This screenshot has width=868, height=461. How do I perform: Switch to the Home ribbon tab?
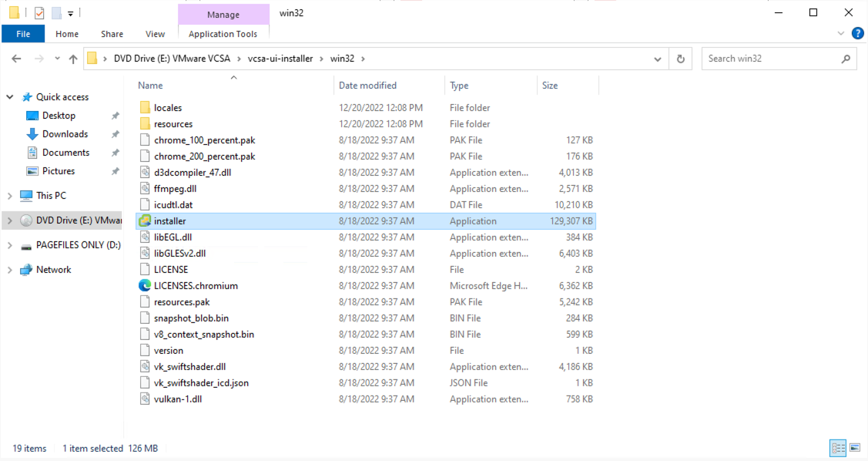click(x=67, y=34)
